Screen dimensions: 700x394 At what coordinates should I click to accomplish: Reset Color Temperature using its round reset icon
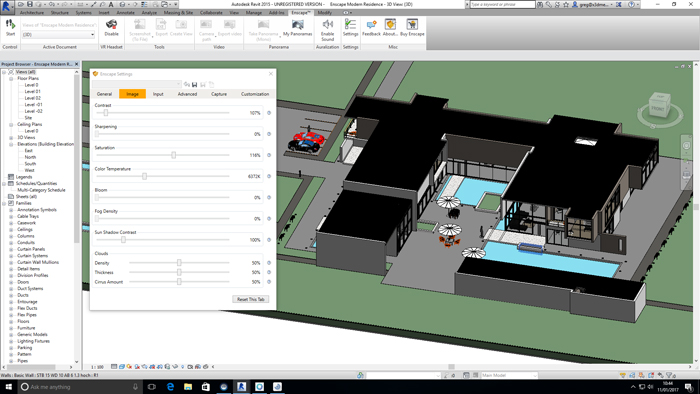[x=269, y=176]
